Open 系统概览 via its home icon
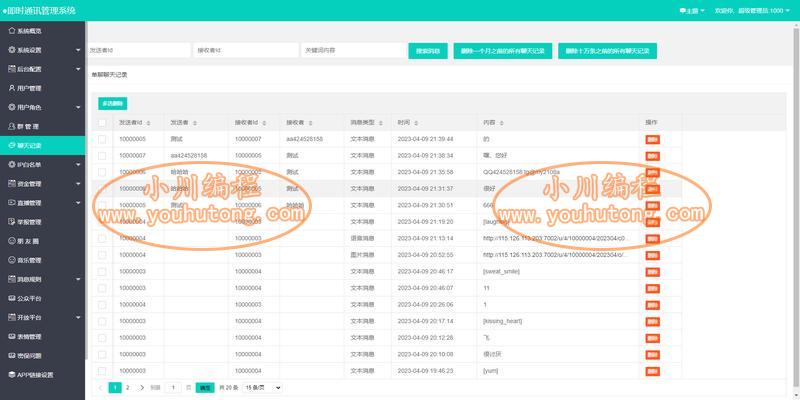Viewport: 800px width, 400px height. point(12,31)
